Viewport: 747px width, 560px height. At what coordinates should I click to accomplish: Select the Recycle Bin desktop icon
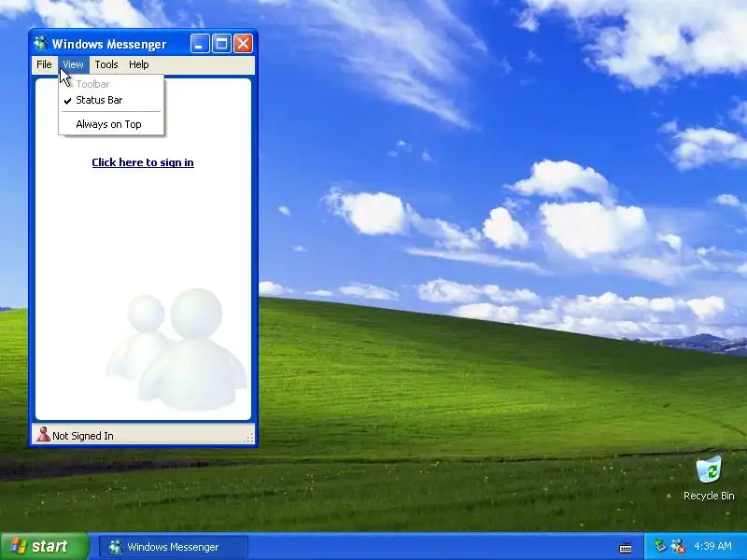coord(709,478)
